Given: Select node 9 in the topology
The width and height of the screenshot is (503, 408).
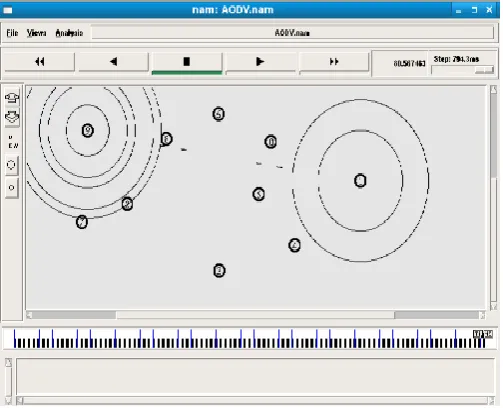Looking at the screenshot, I should coord(88,130).
